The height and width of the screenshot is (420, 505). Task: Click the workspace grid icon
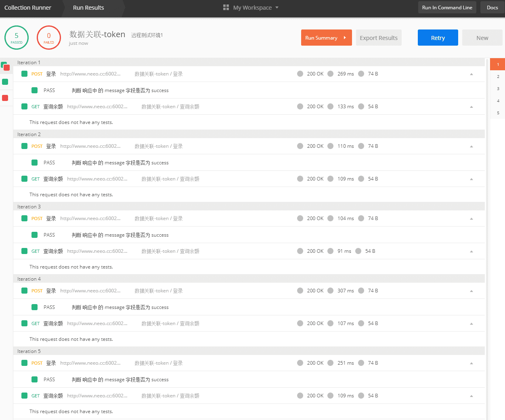point(226,8)
